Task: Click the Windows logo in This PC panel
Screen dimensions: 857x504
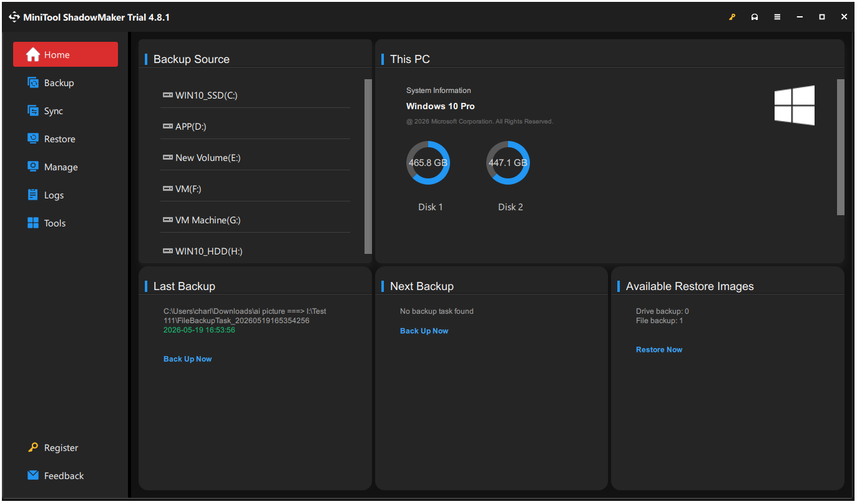Action: pos(795,105)
